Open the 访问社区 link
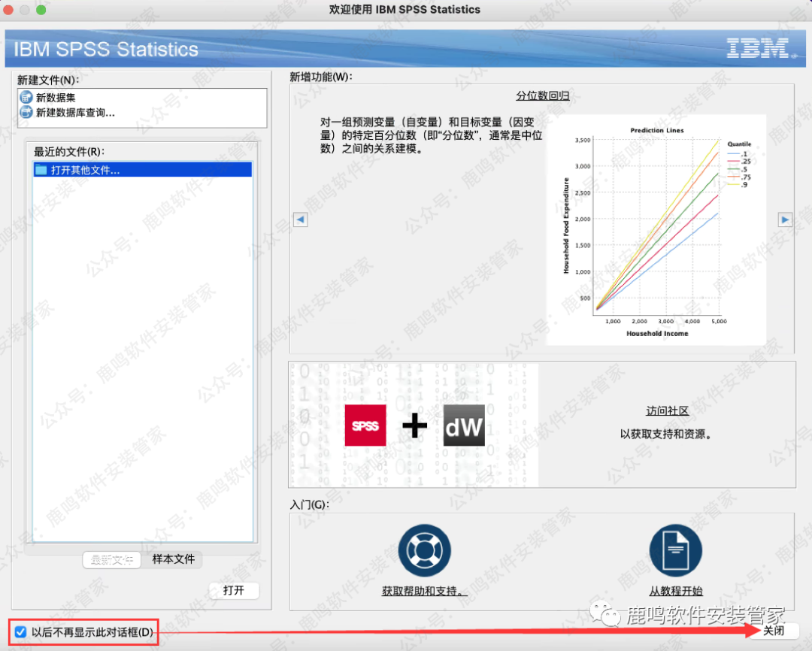The width and height of the screenshot is (812, 651). 667,410
